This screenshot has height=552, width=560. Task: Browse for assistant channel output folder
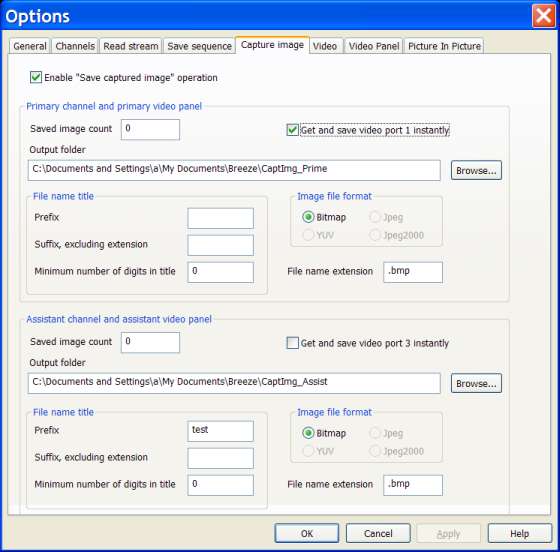[476, 383]
